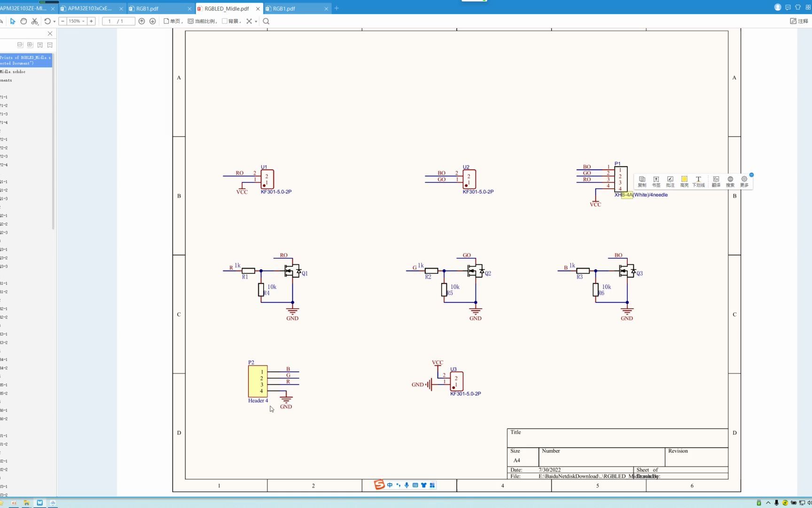Select the highlighted Prints of RGBLED_Midle bookmark
The width and height of the screenshot is (812, 508).
(x=26, y=60)
